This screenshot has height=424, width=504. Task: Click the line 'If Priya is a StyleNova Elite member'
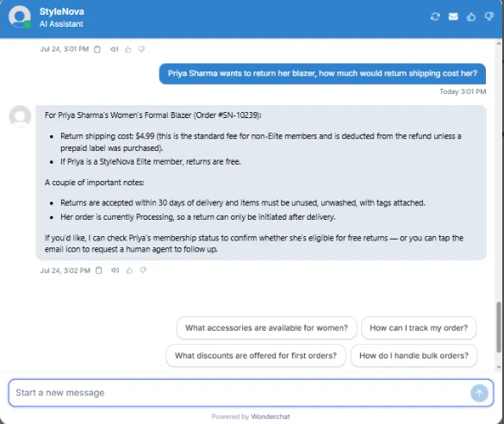pos(151,161)
